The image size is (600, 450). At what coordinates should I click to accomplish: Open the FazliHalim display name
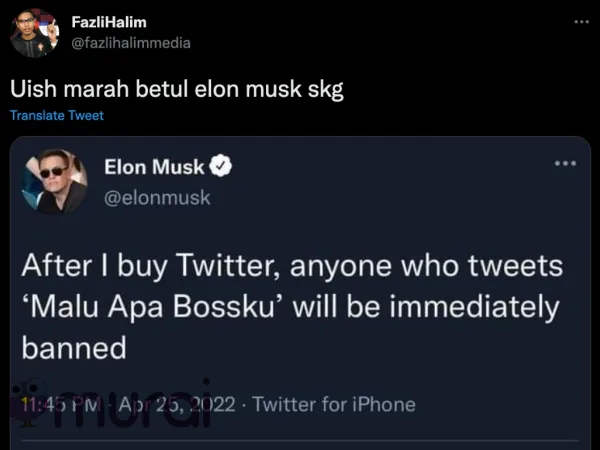pyautogui.click(x=107, y=22)
